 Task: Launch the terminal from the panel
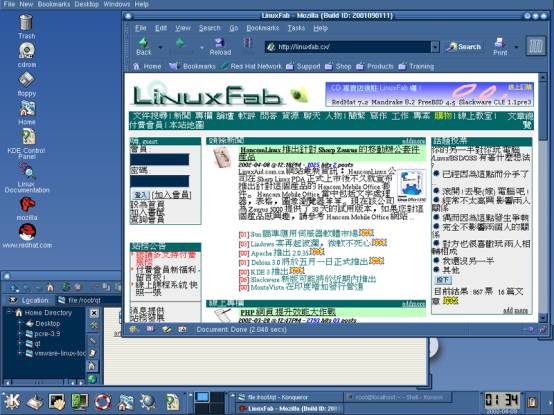click(x=57, y=402)
